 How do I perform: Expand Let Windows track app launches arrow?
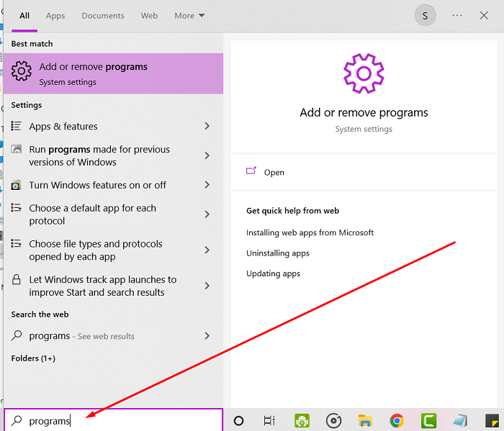pyautogui.click(x=207, y=286)
